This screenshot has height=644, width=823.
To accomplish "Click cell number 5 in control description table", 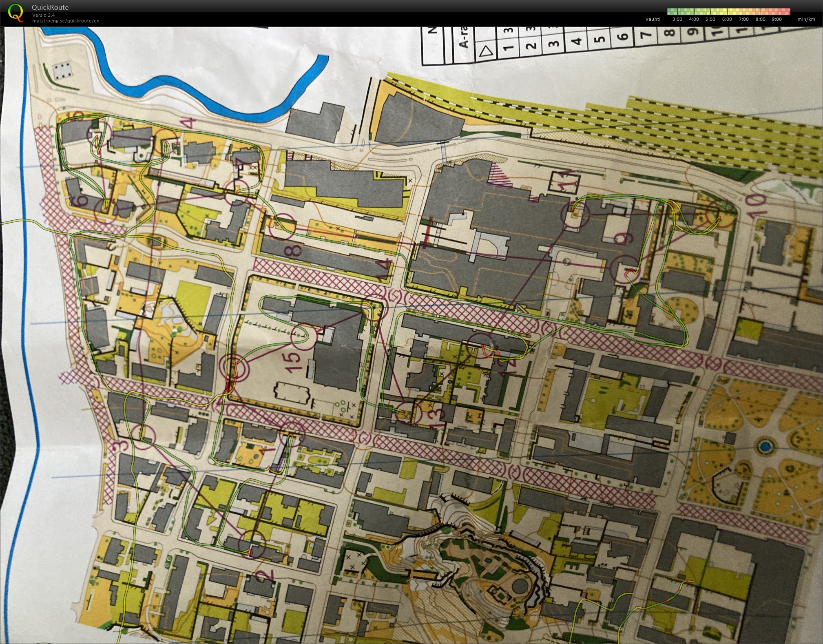I will click(600, 39).
